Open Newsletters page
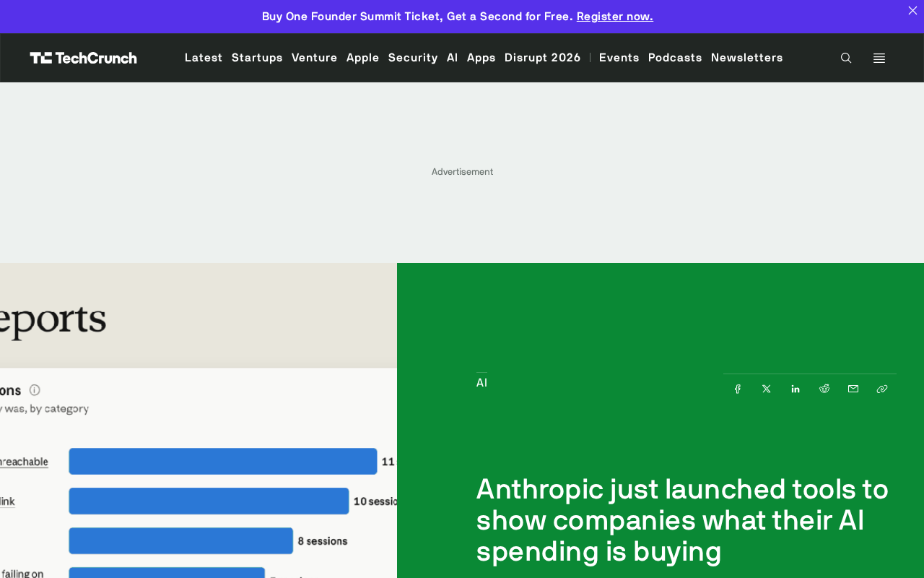924x578 pixels. [747, 57]
